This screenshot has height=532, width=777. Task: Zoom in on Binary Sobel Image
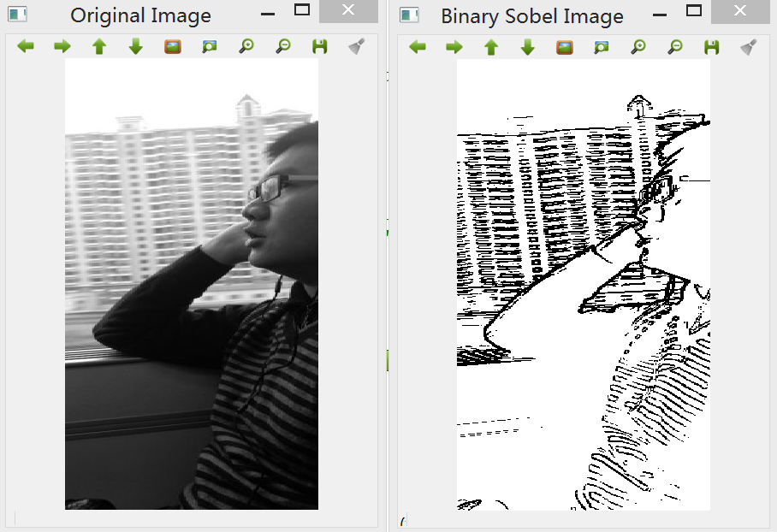pyautogui.click(x=638, y=48)
